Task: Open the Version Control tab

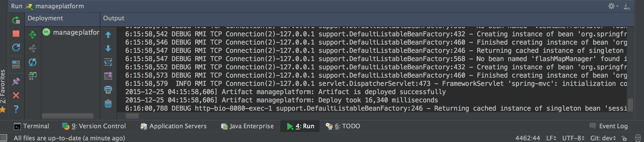Action: coord(94,126)
